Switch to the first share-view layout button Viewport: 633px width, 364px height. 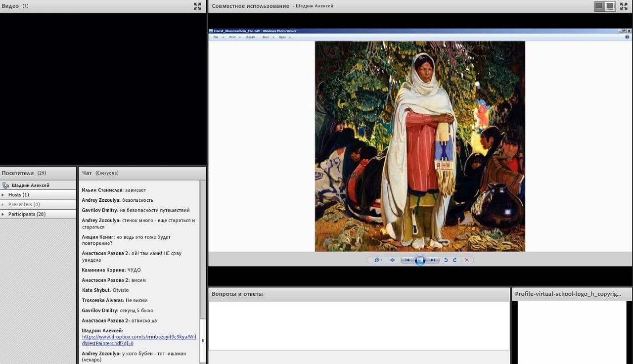point(599,6)
